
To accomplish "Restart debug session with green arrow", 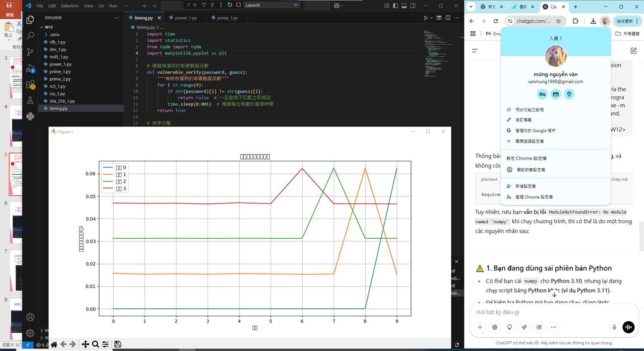I will (x=230, y=5).
